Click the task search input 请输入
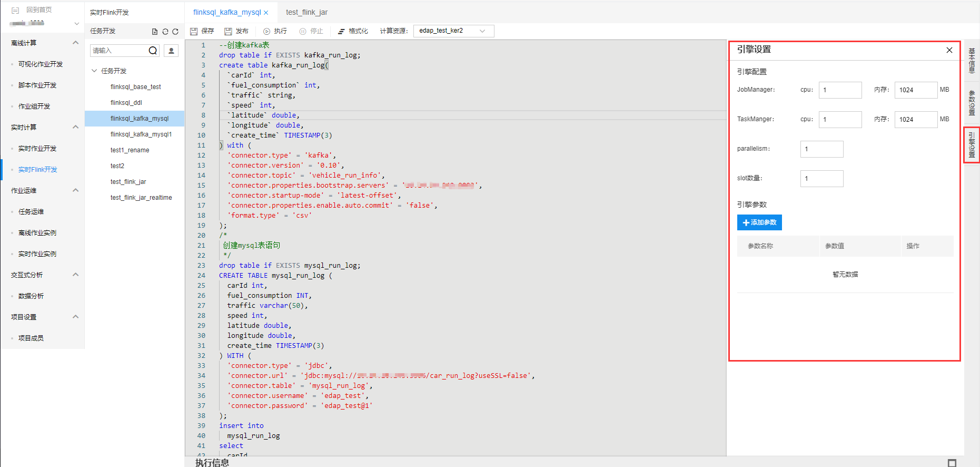The image size is (980, 467). point(118,51)
